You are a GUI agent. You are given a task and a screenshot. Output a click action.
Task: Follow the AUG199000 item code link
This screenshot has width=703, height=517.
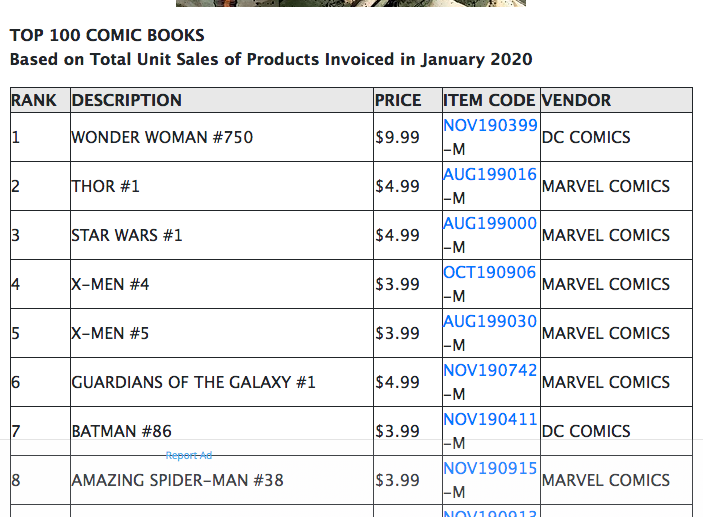[x=490, y=224]
